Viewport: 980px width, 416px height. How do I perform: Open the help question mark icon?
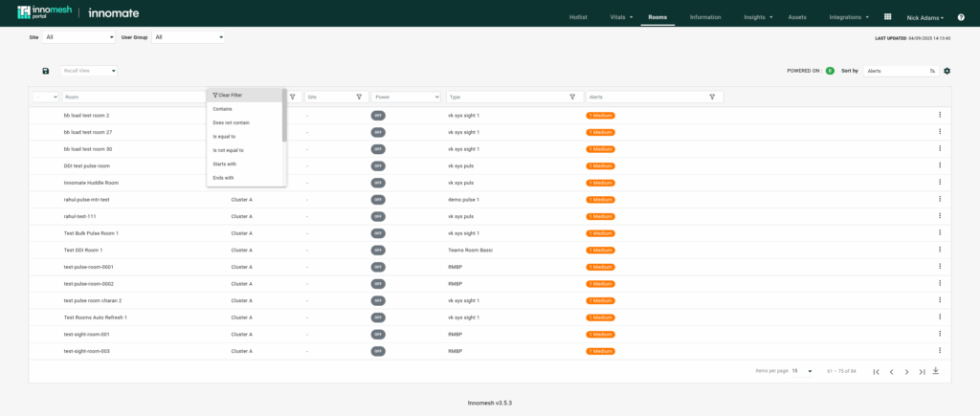(x=961, y=17)
